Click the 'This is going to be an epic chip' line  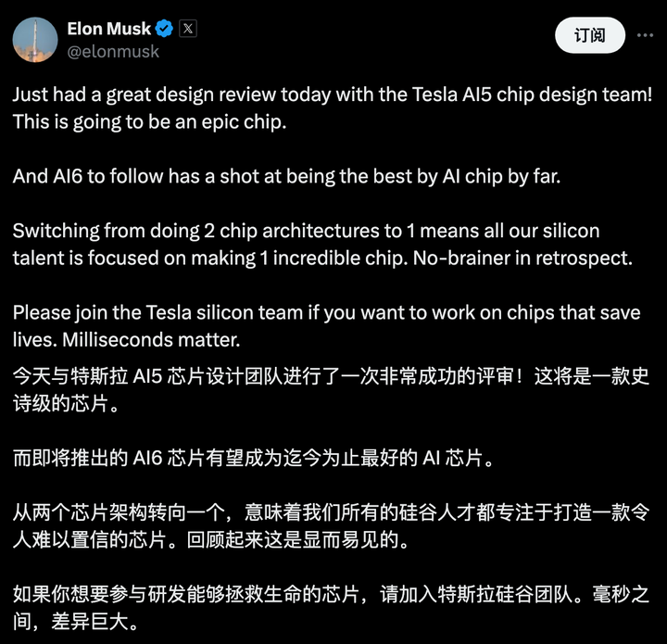(x=150, y=122)
